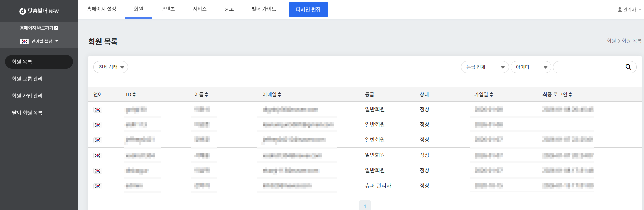Expand the 등급 전체 grade dropdown

click(484, 67)
